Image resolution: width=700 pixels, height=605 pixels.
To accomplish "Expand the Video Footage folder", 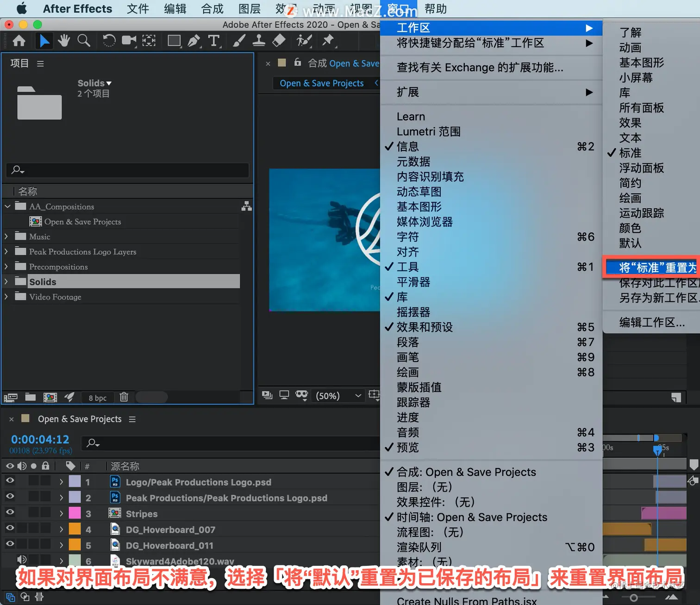I will tap(6, 297).
